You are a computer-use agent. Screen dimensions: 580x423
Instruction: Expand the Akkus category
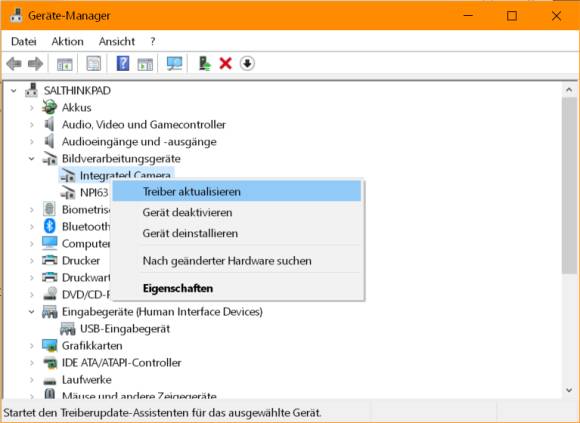[x=32, y=108]
